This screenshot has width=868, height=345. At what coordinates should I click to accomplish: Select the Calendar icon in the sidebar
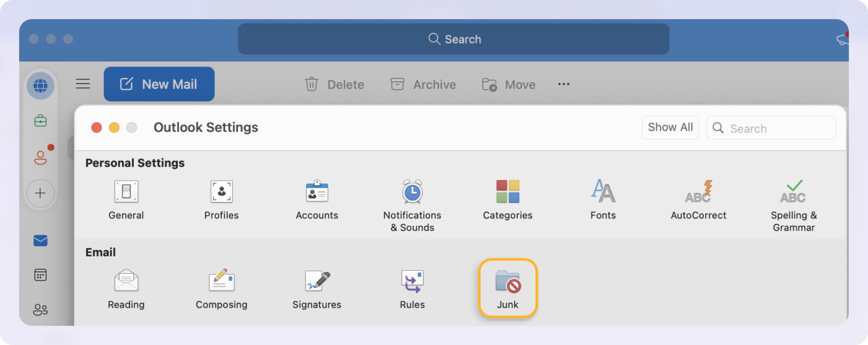click(x=41, y=274)
